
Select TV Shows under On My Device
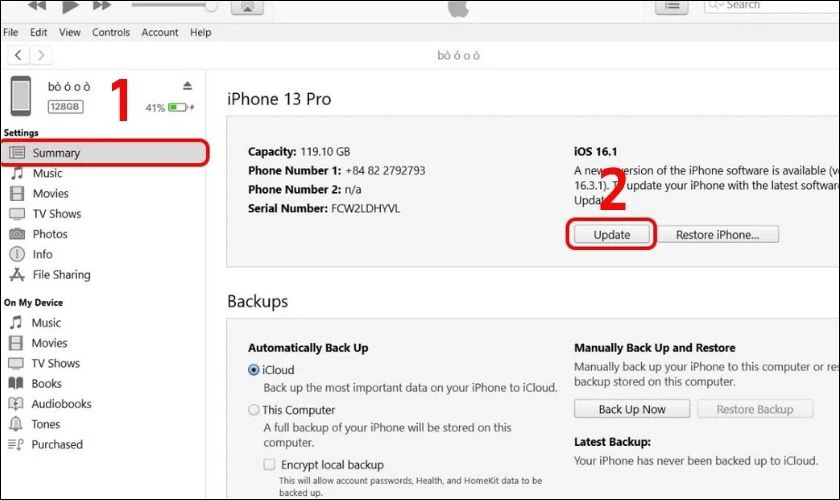[55, 363]
